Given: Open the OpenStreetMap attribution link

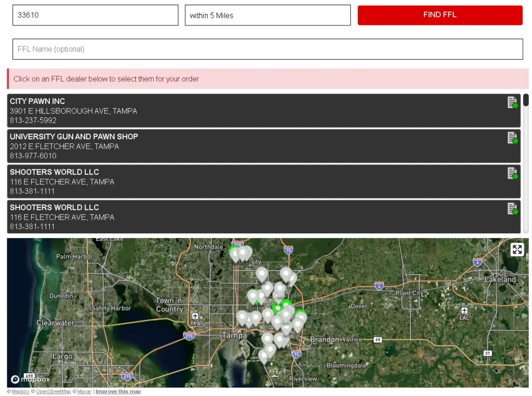Looking at the screenshot, I should 53,391.
